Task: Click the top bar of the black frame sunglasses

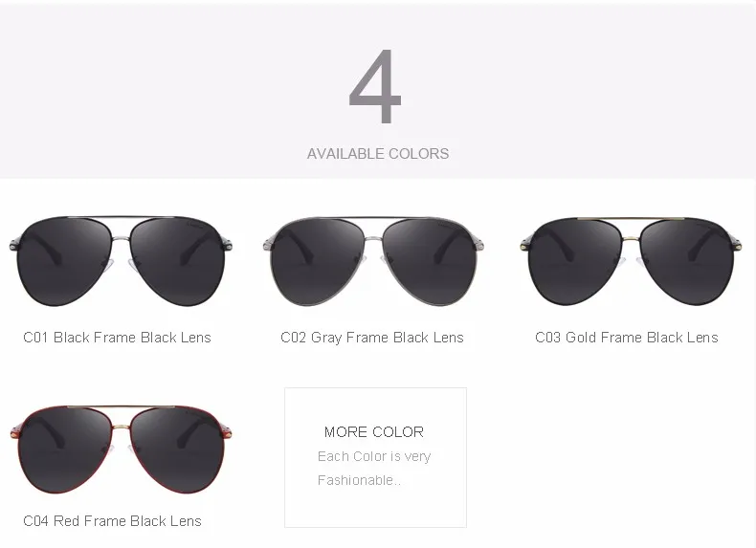Action: point(121,217)
